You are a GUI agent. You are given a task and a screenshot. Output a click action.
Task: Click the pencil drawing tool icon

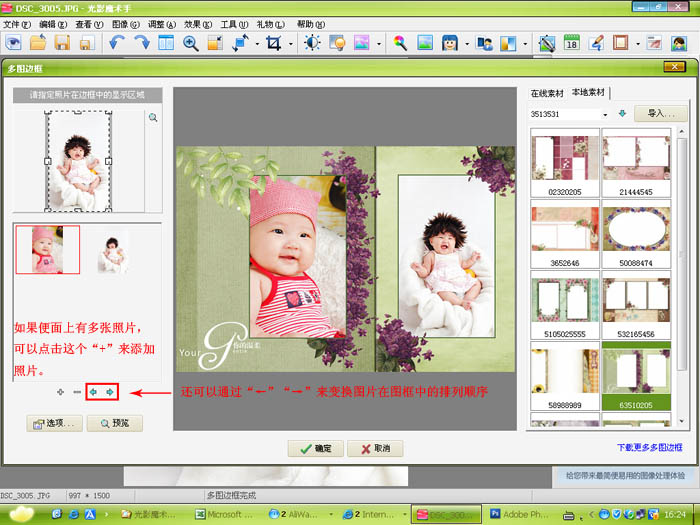[x=546, y=43]
